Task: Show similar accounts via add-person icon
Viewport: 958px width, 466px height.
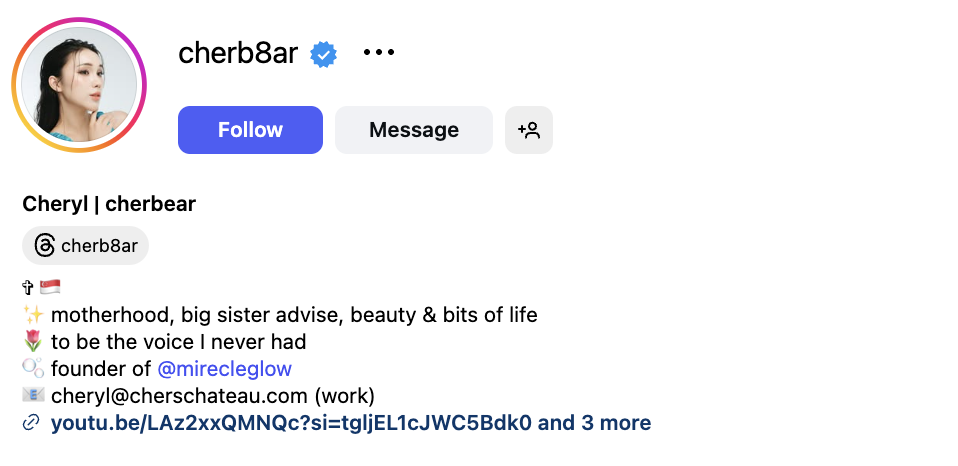Action: [x=529, y=130]
